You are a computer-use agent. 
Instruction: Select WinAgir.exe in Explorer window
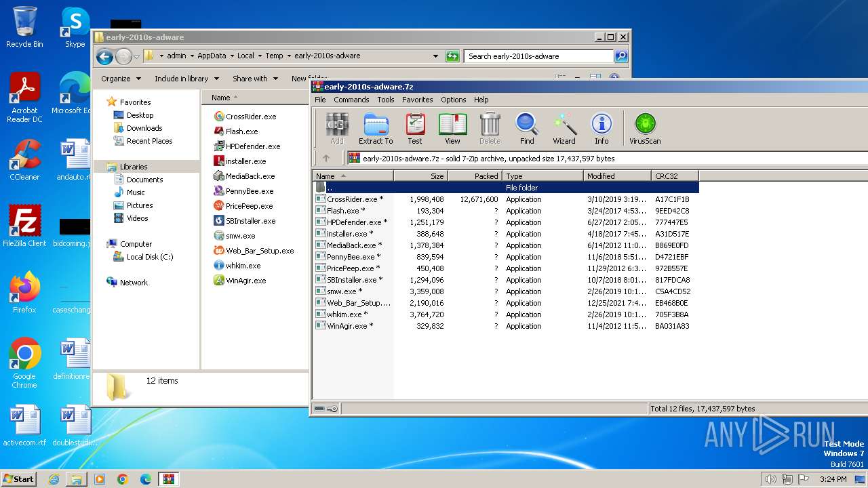(x=239, y=281)
